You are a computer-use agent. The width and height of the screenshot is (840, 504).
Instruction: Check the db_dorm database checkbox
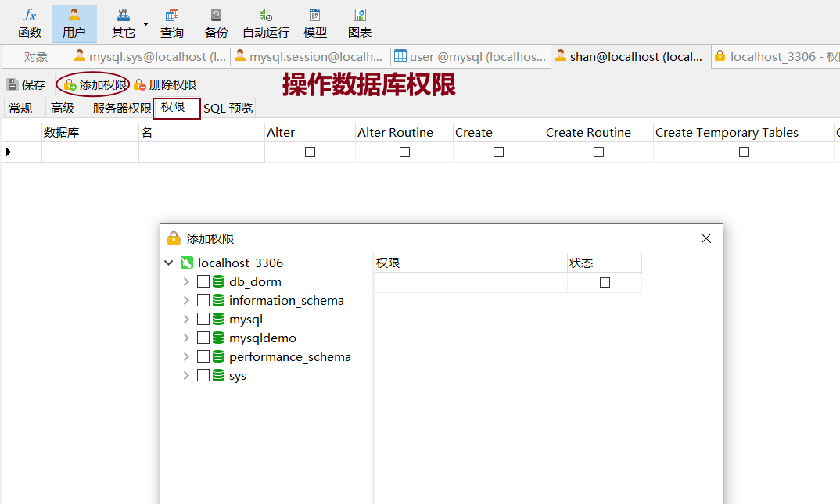(203, 281)
